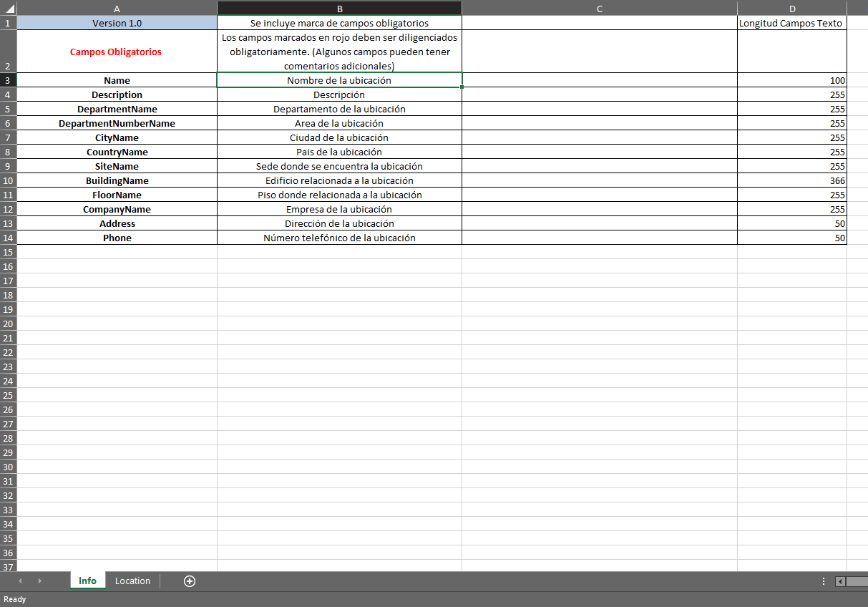Select column D header
The image size is (868, 607).
(792, 9)
